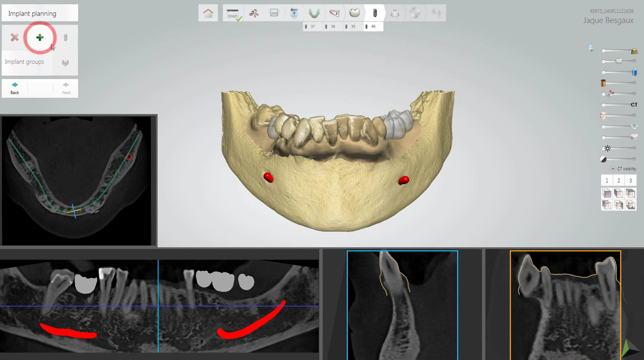Collapse the CT visibility section

[613, 169]
